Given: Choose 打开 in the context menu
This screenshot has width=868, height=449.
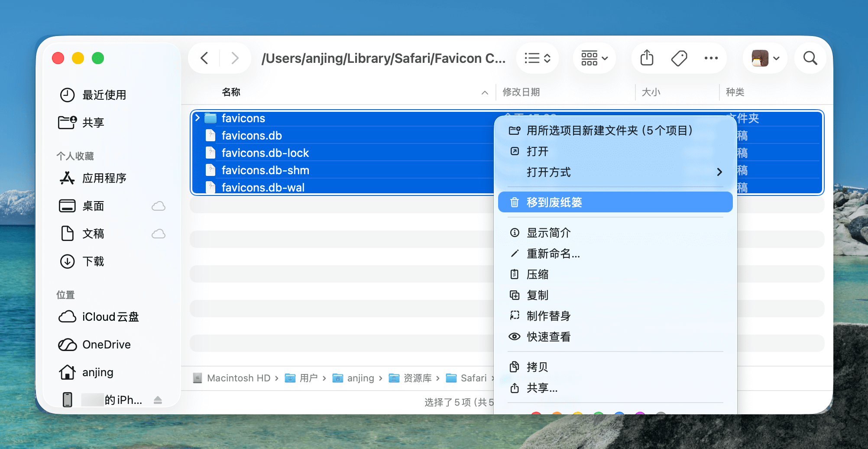Looking at the screenshot, I should [x=615, y=151].
